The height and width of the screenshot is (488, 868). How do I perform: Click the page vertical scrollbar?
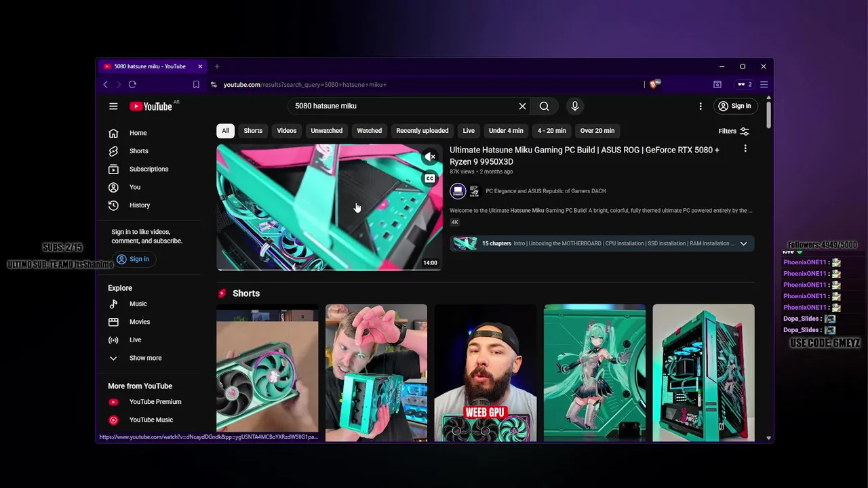(x=768, y=114)
